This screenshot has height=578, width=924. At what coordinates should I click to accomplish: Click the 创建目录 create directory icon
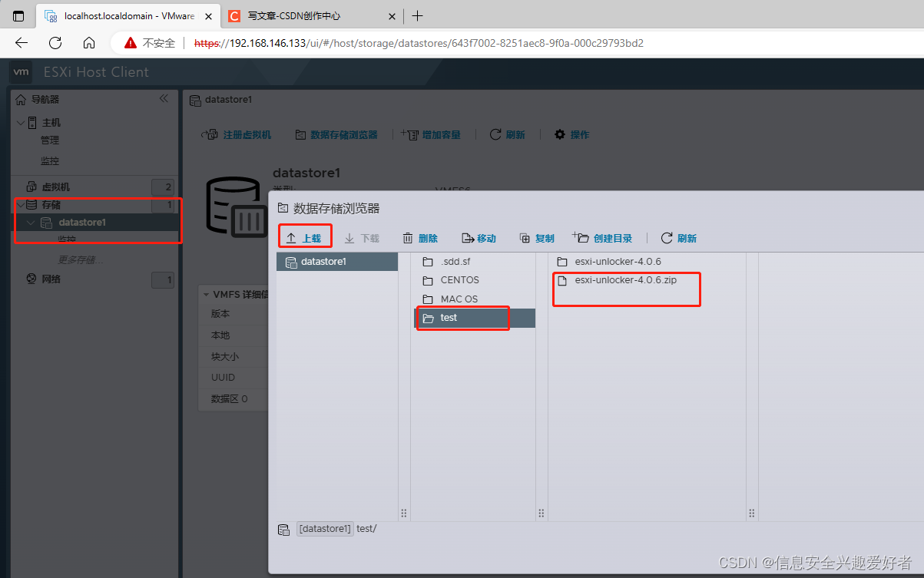(582, 237)
